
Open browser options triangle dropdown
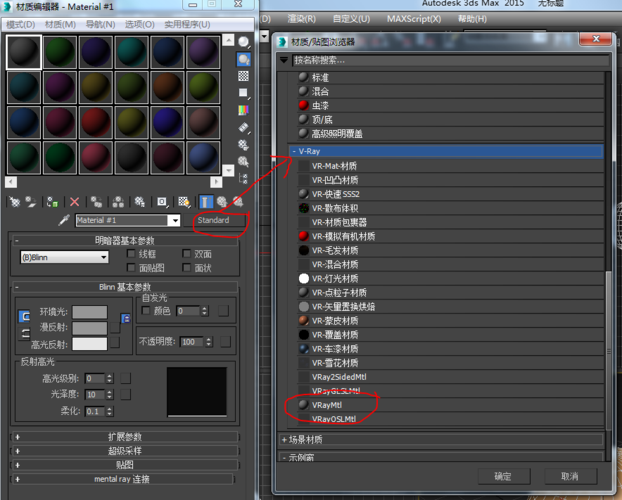point(284,60)
